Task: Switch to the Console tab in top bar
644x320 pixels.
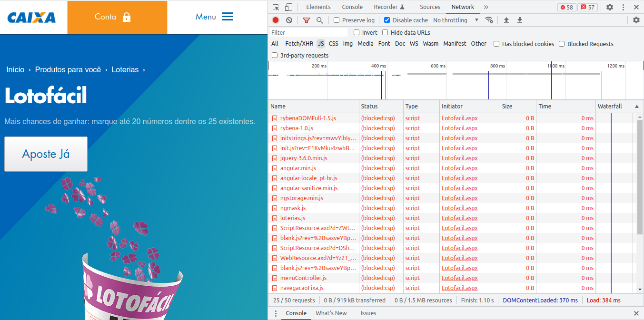Action: click(x=352, y=7)
